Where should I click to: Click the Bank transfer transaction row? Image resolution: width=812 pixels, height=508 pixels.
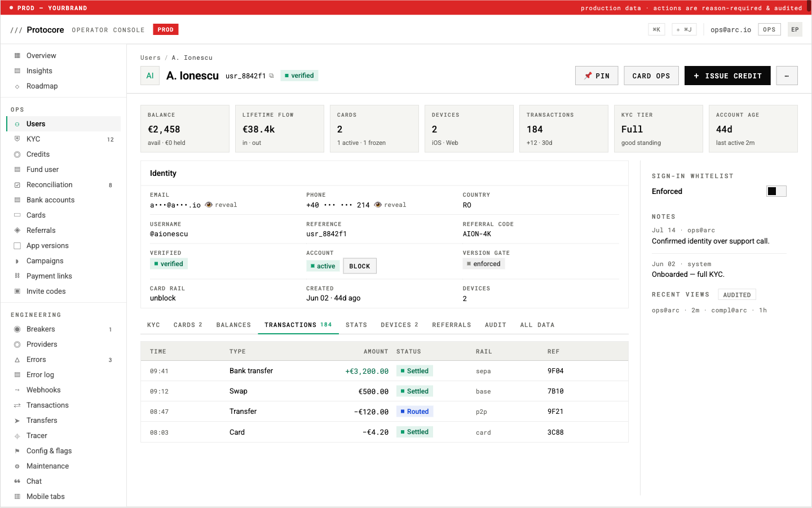385,371
